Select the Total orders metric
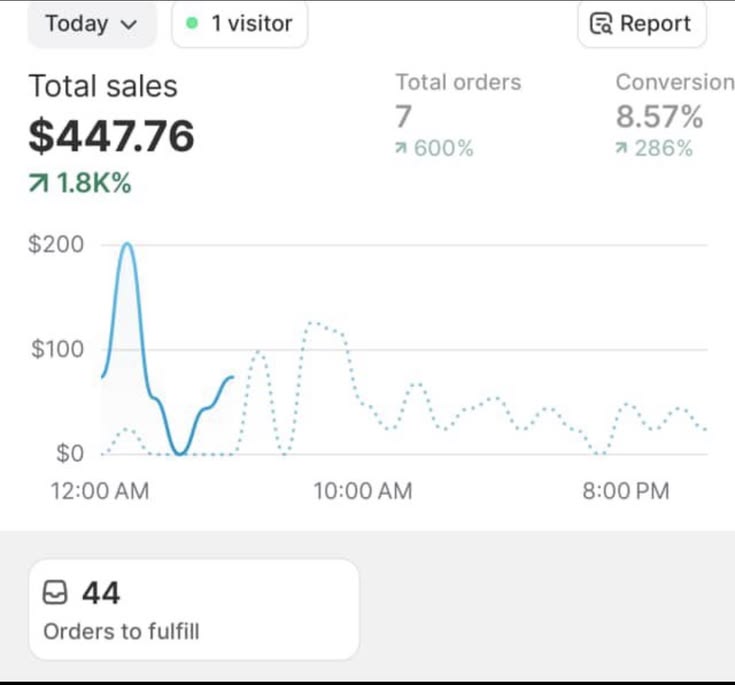 point(458,82)
